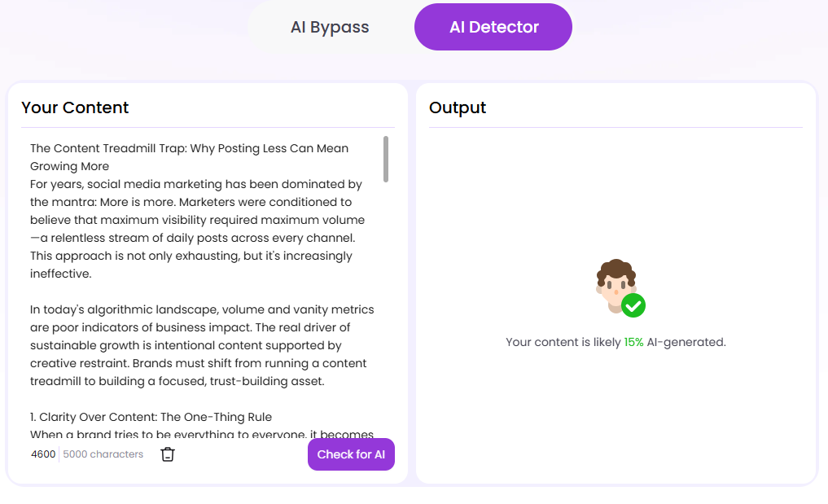Select the Content Treadmill Trap title text
Viewport: 828px width, 504px height.
pyautogui.click(x=189, y=148)
